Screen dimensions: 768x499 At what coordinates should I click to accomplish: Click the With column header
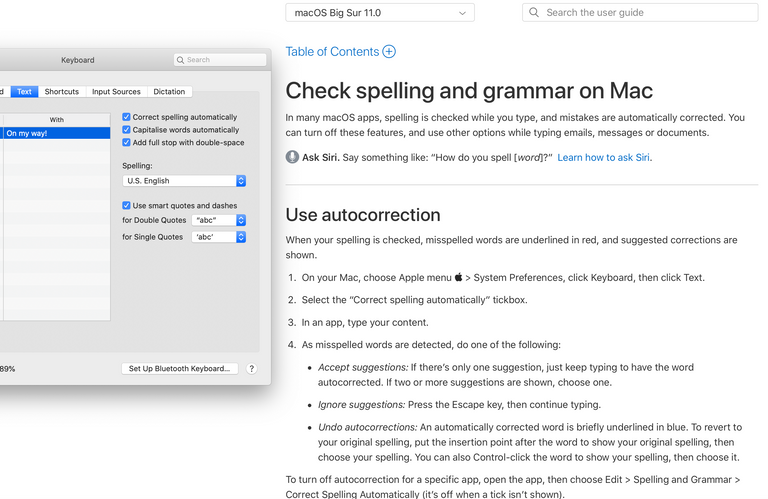pyautogui.click(x=56, y=119)
